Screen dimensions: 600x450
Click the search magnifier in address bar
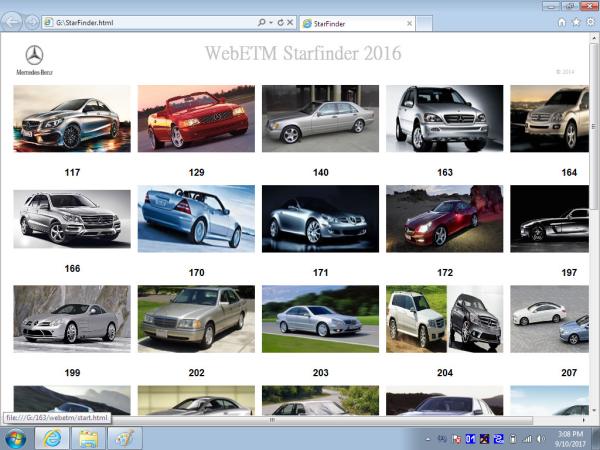click(x=261, y=23)
